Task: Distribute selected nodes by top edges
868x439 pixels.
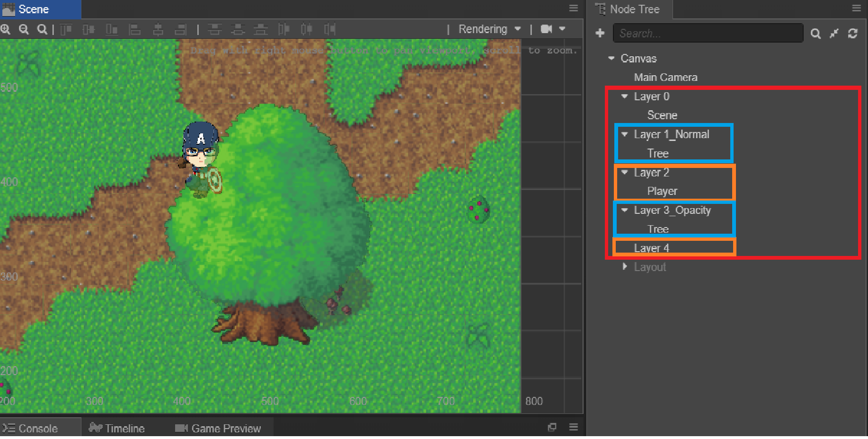Action: click(x=215, y=29)
